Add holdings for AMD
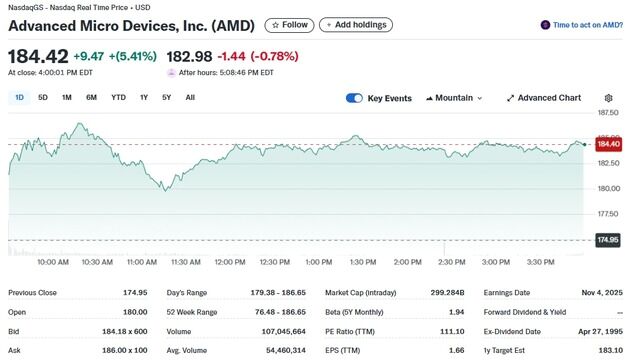Viewport: 628px width, 361px height. (x=356, y=25)
